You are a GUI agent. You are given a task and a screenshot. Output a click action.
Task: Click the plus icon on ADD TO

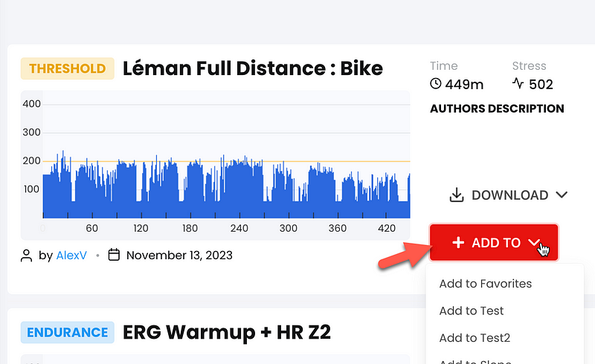[x=458, y=242]
